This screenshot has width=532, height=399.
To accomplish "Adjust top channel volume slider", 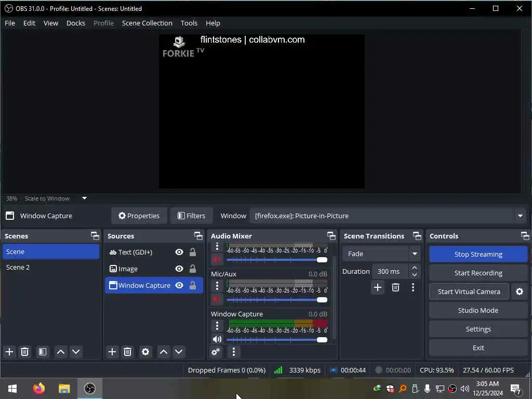I will tap(276, 260).
